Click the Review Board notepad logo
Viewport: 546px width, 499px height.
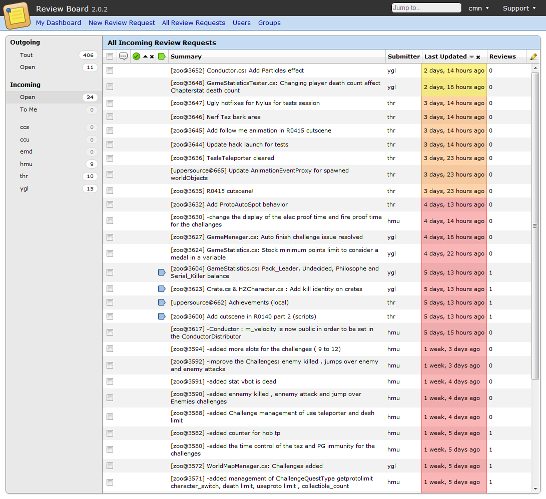(x=16, y=15)
